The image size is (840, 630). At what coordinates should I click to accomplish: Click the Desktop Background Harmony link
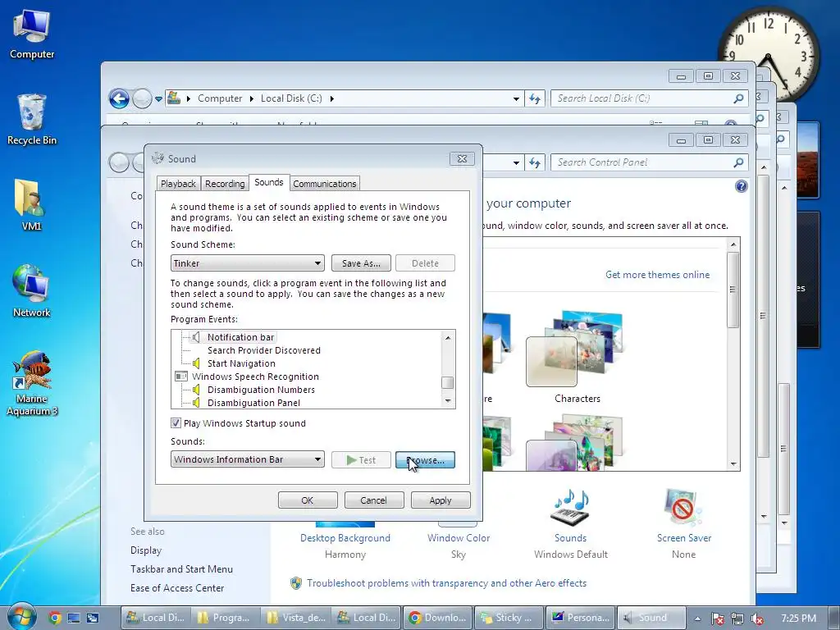coord(345,538)
